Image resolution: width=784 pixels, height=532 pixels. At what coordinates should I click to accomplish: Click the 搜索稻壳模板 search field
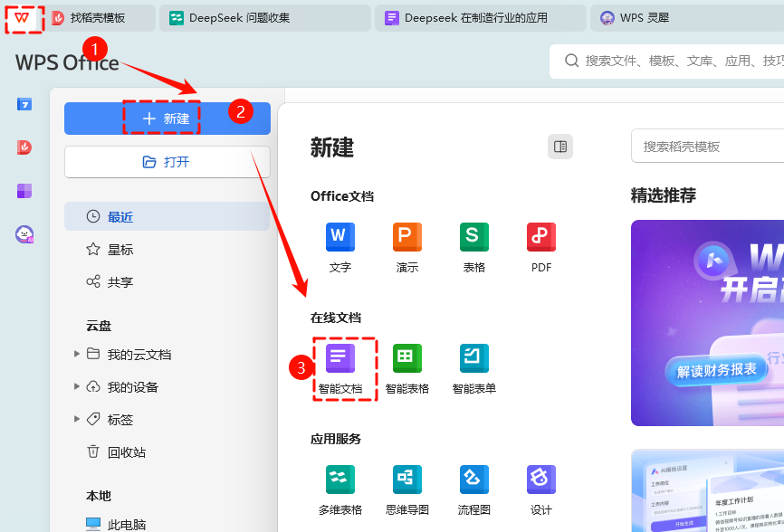pyautogui.click(x=707, y=147)
